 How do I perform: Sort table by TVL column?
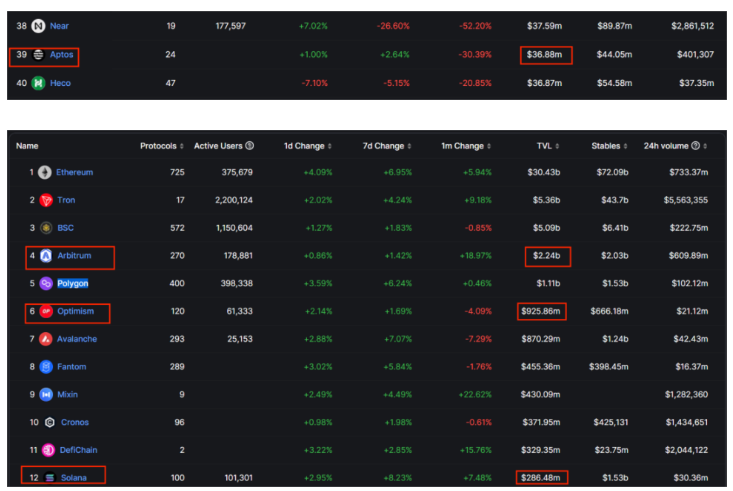pos(548,146)
